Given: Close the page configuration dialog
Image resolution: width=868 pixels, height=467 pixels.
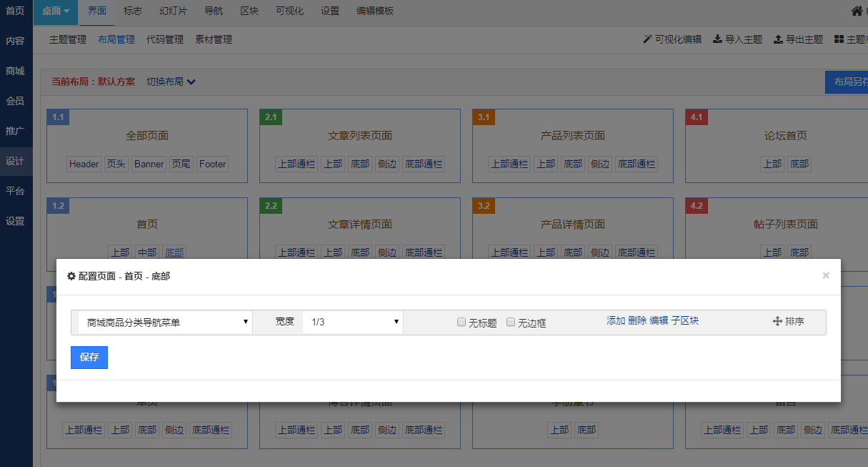Looking at the screenshot, I should pyautogui.click(x=826, y=275).
